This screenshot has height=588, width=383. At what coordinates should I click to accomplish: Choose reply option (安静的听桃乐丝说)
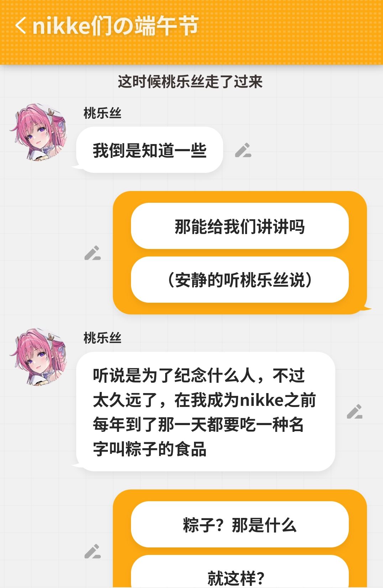(x=240, y=280)
